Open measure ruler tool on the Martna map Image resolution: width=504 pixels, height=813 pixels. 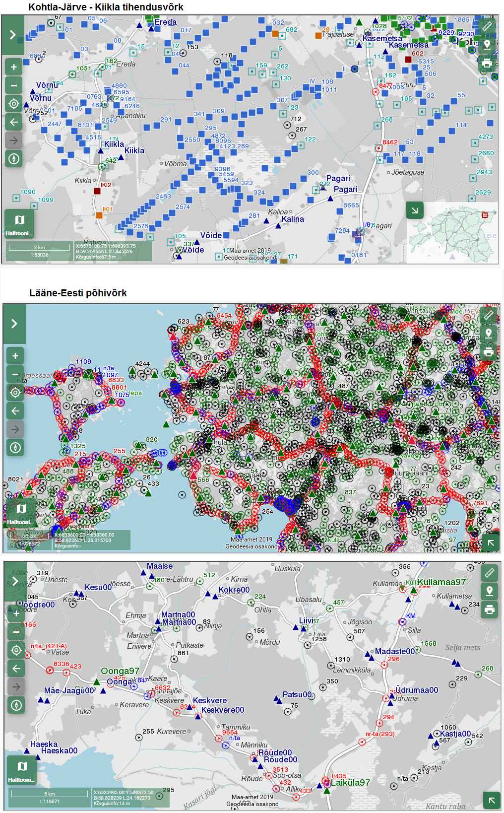click(x=490, y=573)
